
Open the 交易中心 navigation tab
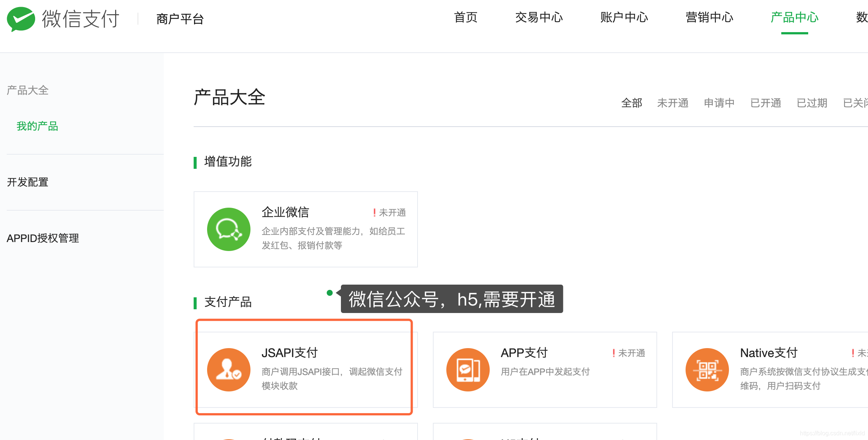point(539,17)
